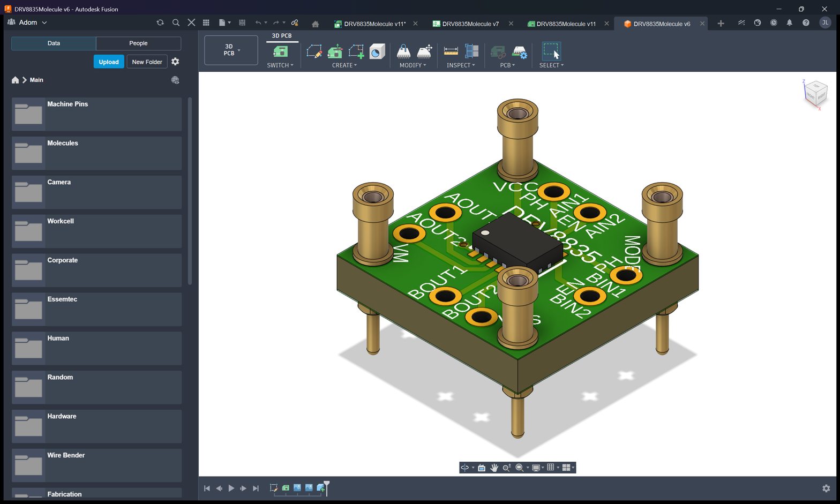Screen dimensions: 840x504
Task: Click the Undo arrow
Action: pos(258,22)
